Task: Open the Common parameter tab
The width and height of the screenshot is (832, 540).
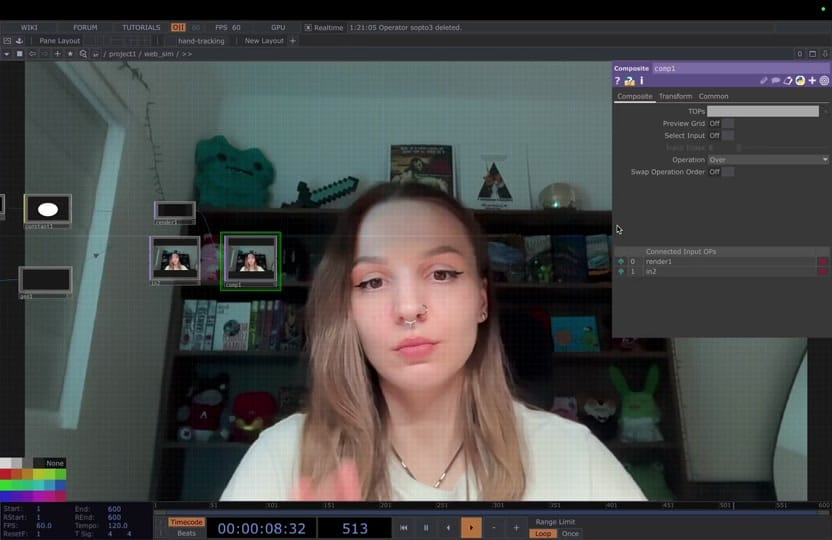Action: [713, 97]
